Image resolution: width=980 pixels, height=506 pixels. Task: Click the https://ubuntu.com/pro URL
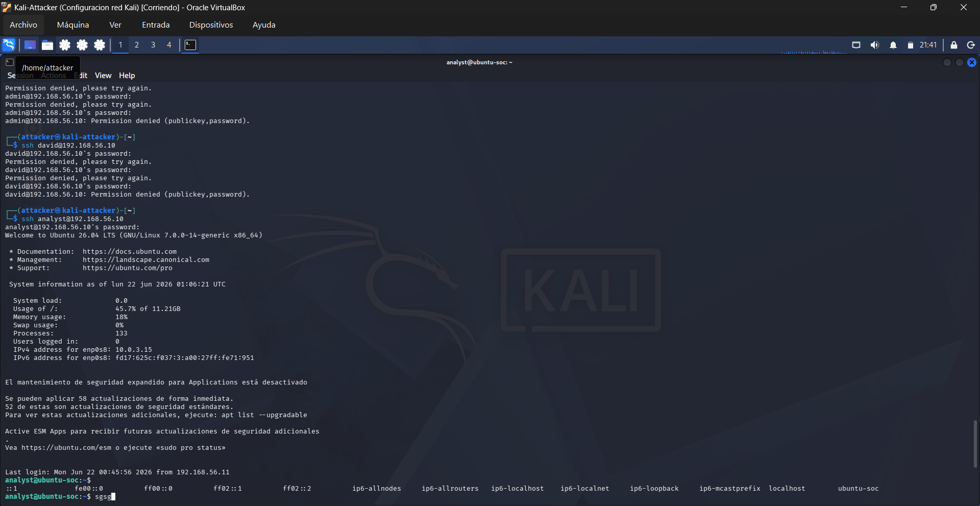pos(128,268)
